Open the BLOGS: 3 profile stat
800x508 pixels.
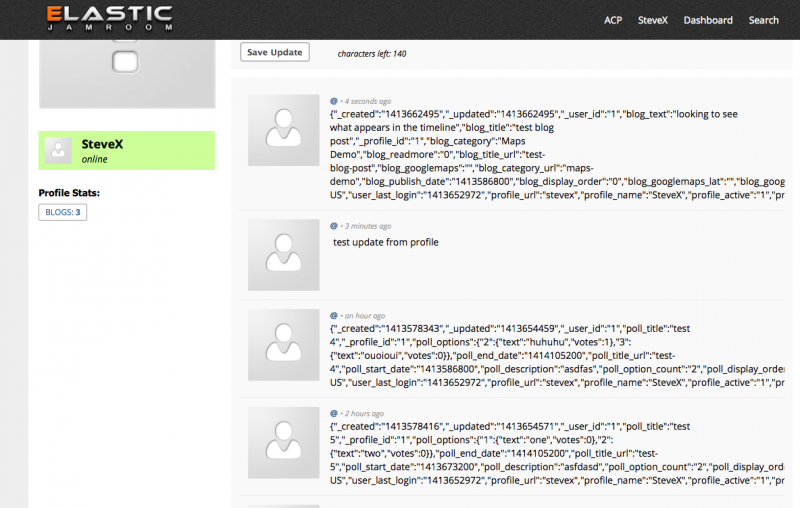[63, 212]
